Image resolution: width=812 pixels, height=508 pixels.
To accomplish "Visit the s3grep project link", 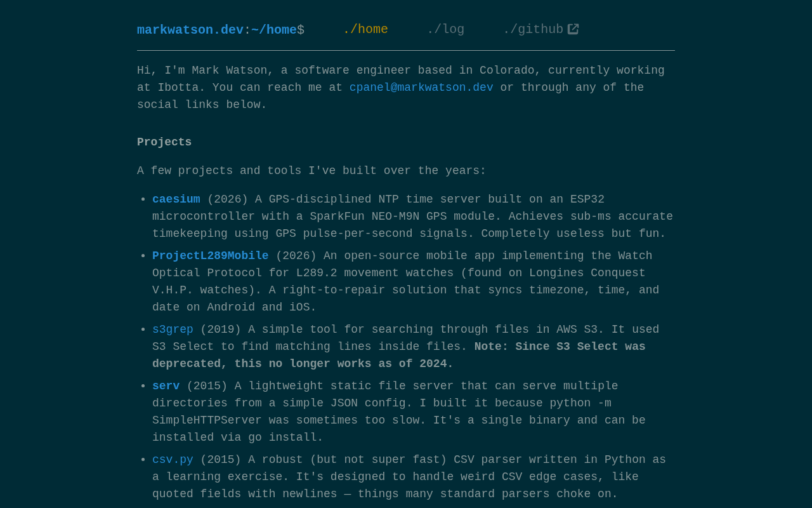I will 173,330.
